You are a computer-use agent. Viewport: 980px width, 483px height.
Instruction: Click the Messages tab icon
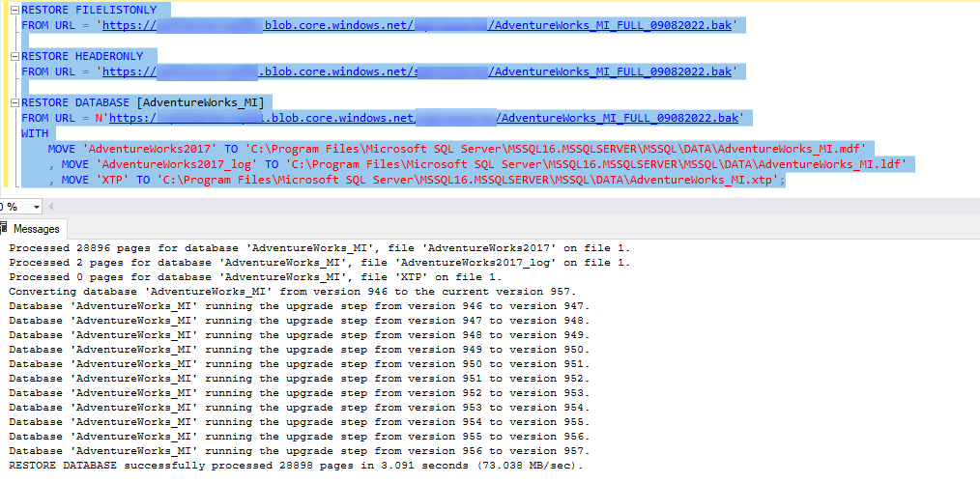point(6,229)
